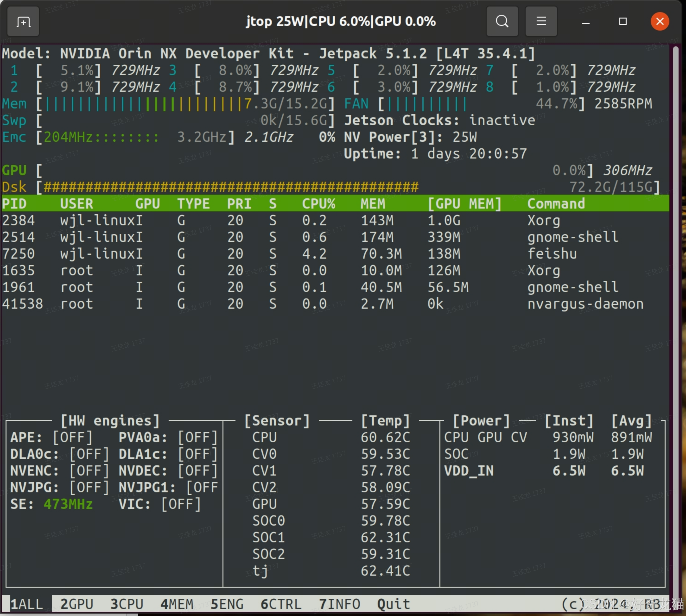Image resolution: width=686 pixels, height=616 pixels.
Task: Click the NV Power[3]: 25W text
Action: (410, 137)
